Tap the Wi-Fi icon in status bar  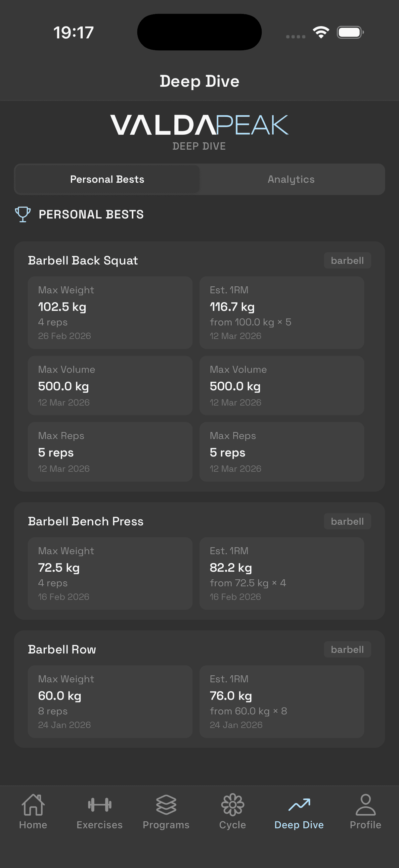coord(321,32)
